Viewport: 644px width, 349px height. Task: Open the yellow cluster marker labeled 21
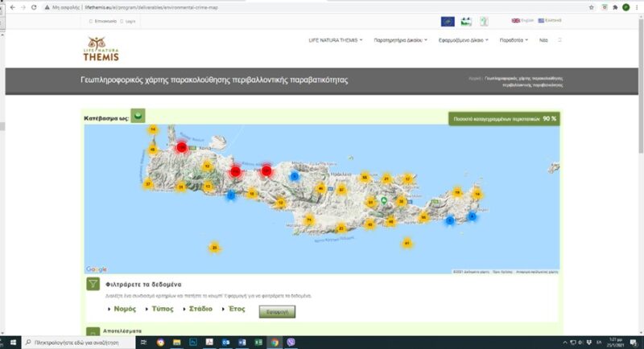click(386, 179)
